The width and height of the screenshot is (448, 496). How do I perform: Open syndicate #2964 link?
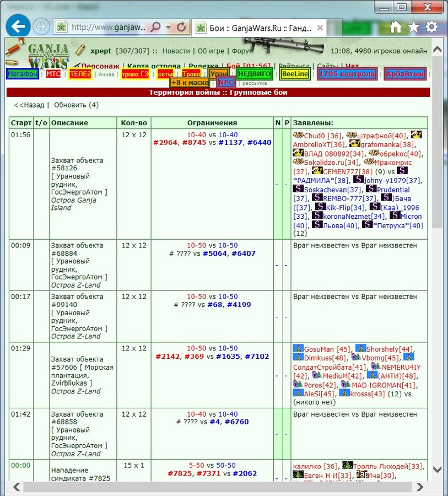point(166,143)
